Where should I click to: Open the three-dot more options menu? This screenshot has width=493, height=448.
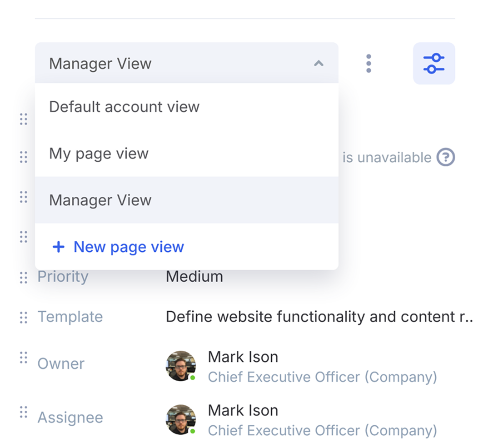(369, 64)
